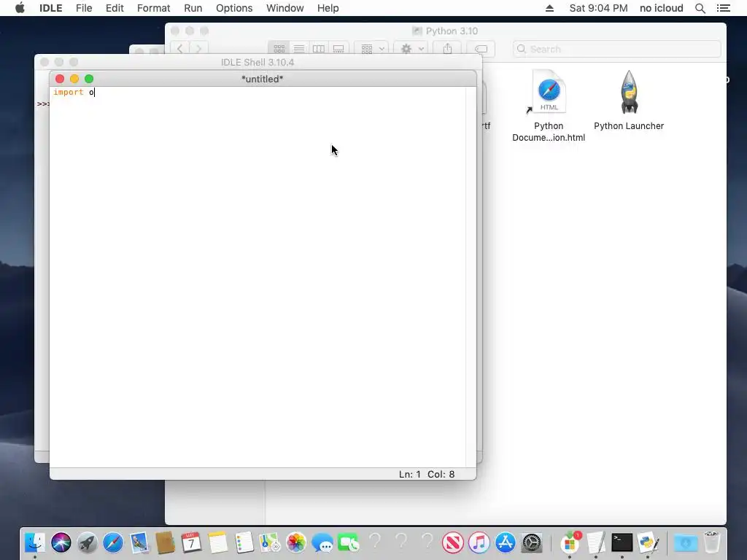Open the Options menu
The width and height of the screenshot is (747, 560).
tap(234, 8)
